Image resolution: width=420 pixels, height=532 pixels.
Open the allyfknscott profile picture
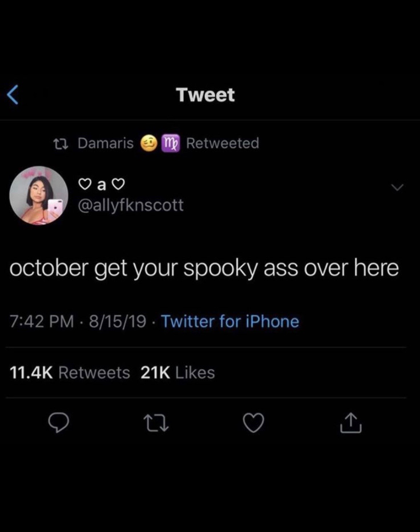pos(39,195)
